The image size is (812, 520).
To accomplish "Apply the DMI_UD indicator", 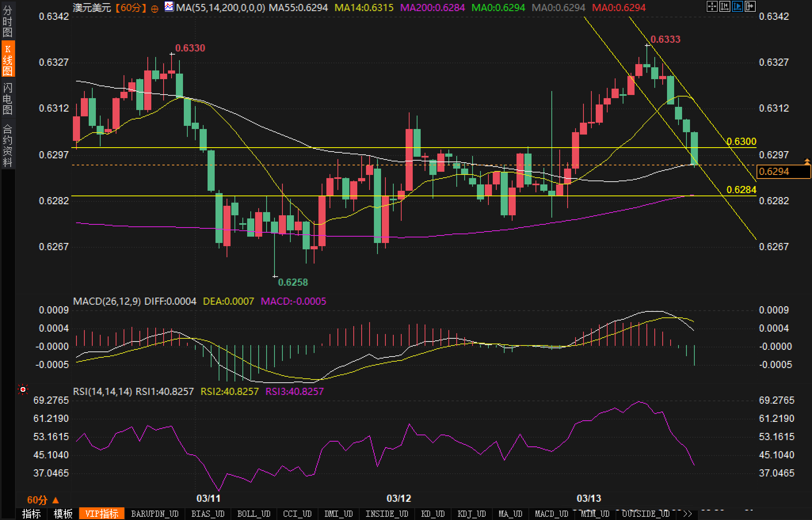I will pyautogui.click(x=339, y=514).
